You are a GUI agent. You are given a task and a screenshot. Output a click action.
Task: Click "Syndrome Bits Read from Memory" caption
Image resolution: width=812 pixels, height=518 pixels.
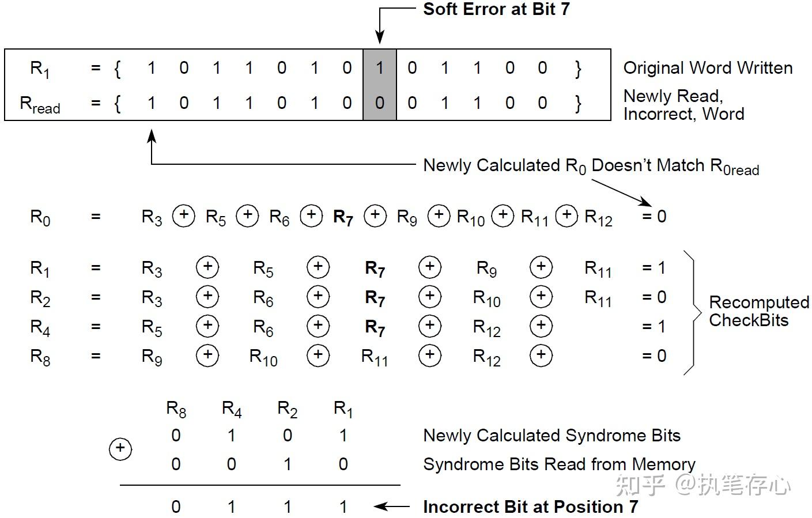pos(559,464)
